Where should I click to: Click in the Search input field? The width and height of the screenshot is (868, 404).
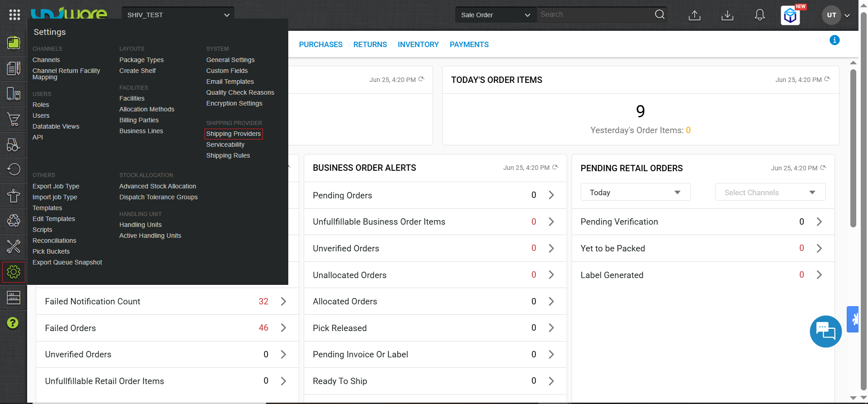point(595,14)
